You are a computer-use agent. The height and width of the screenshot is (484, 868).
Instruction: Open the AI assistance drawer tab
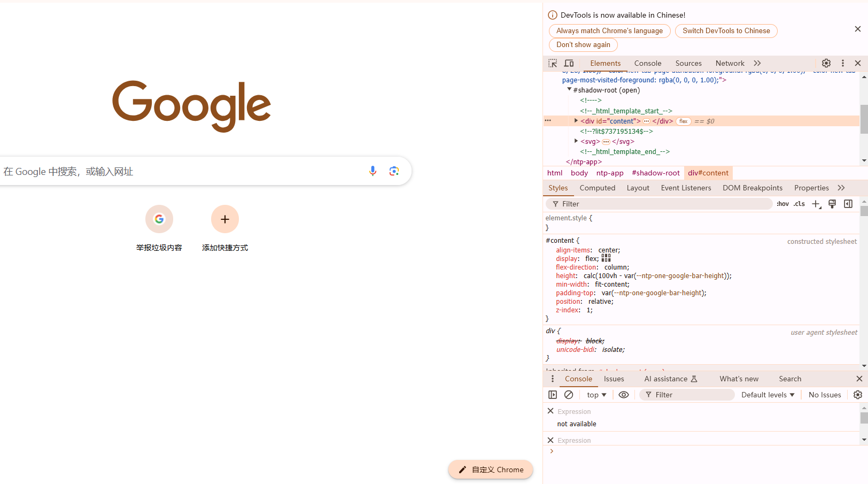click(671, 379)
